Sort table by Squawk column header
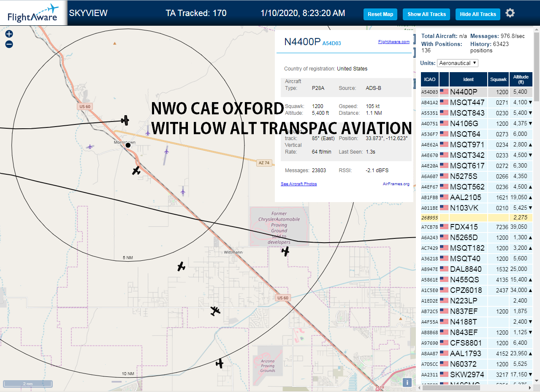The width and height of the screenshot is (540, 392). pos(498,79)
